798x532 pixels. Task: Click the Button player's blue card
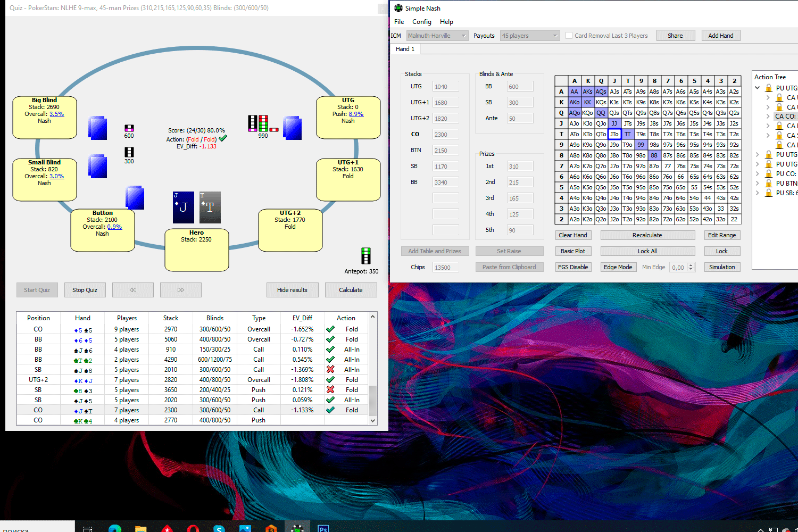(x=135, y=197)
